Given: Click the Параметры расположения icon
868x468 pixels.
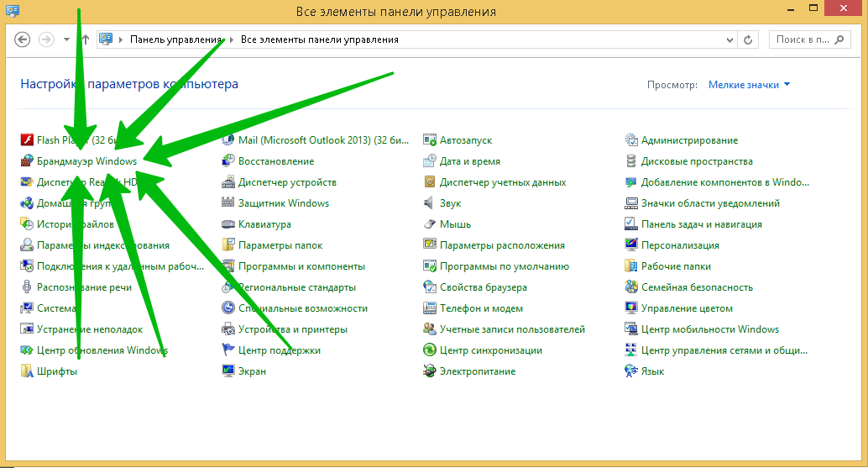Looking at the screenshot, I should (x=430, y=245).
